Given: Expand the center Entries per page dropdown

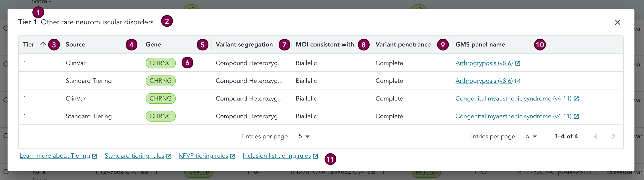Looking at the screenshot, I should point(304,136).
